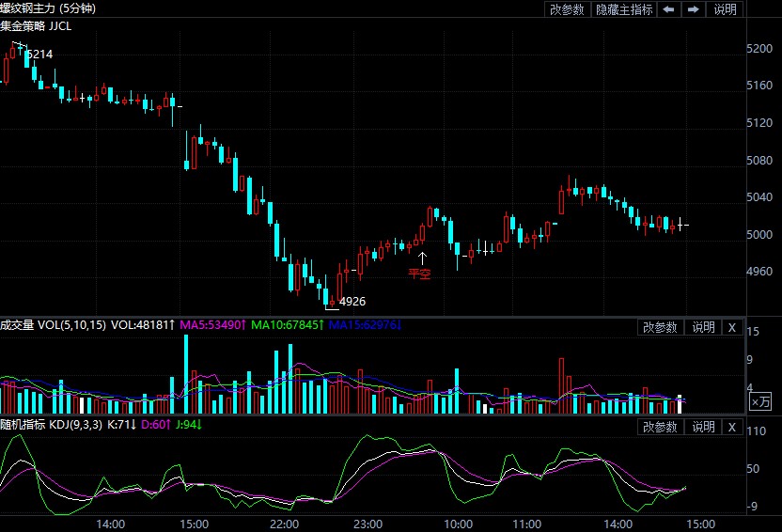Open 改参数 in the KDJ panel
This screenshot has width=782, height=532.
click(660, 427)
